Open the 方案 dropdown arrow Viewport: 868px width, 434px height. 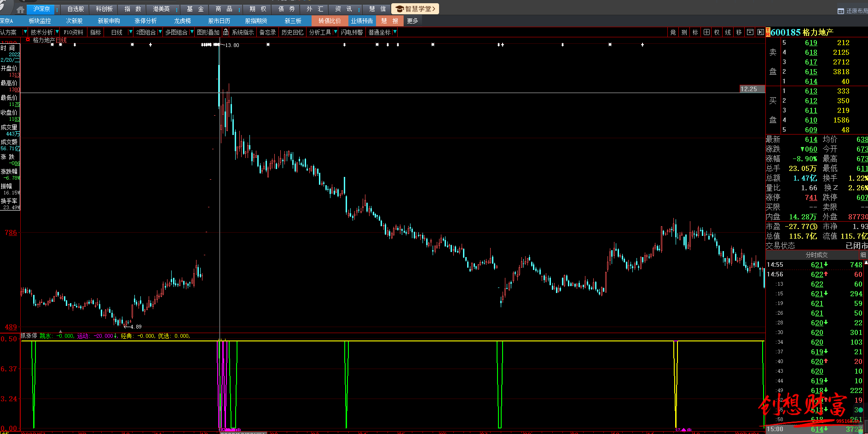point(25,32)
